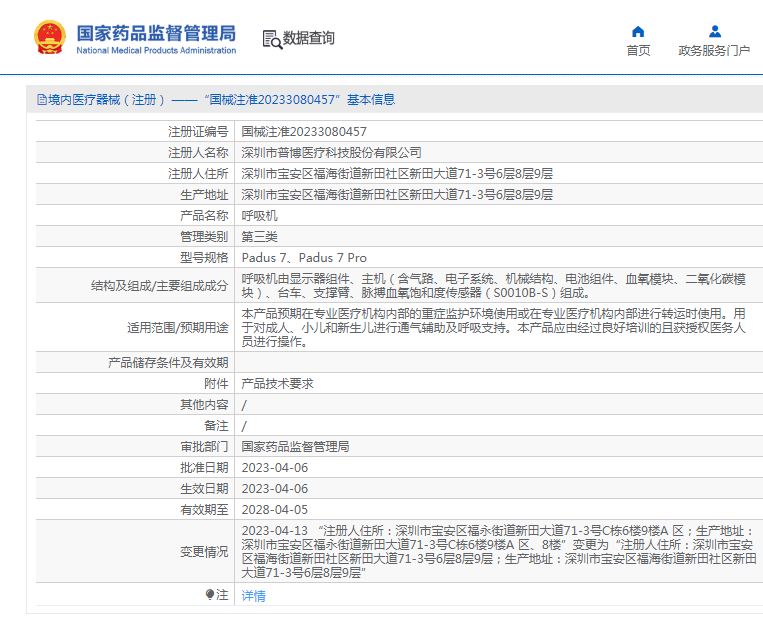Click the 数据查询 magnifier document icon
Viewport: 763px width, 626px height.
271,39
